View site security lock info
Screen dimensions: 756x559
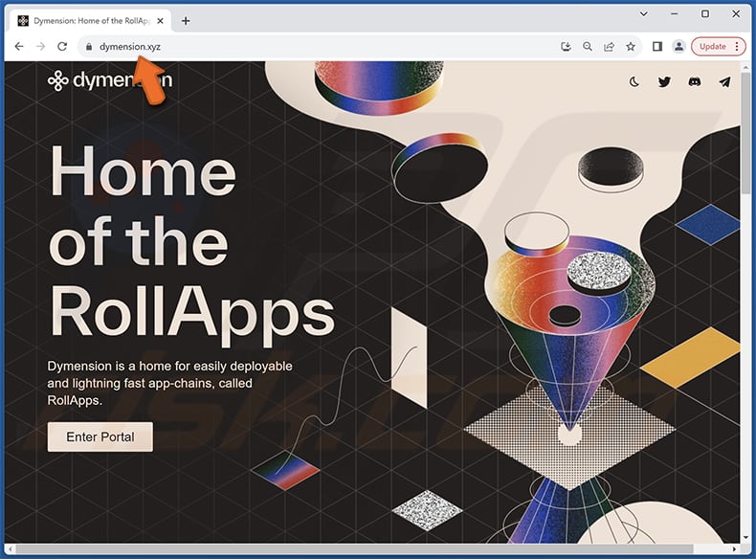pyautogui.click(x=89, y=47)
